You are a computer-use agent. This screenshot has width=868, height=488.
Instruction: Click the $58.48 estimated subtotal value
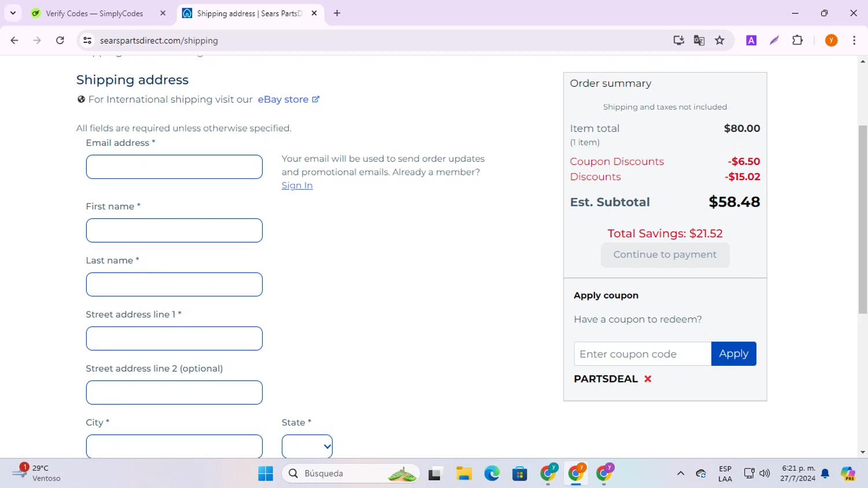click(x=734, y=202)
